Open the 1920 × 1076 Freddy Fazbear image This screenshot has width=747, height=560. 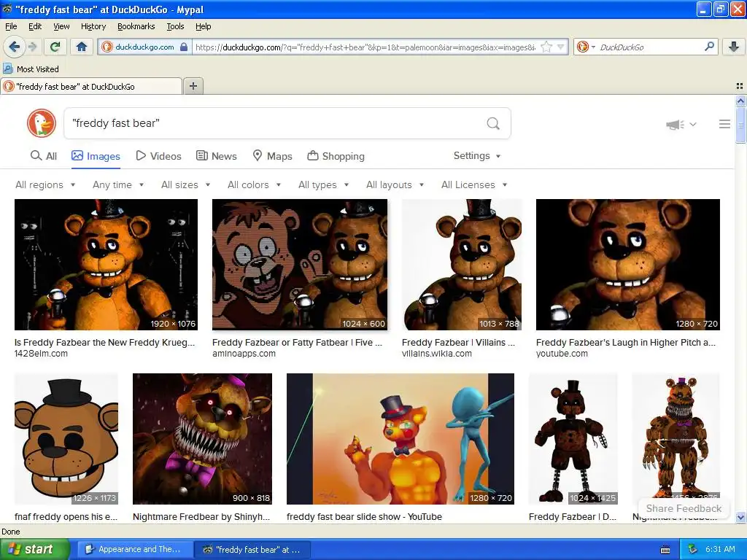tap(106, 265)
